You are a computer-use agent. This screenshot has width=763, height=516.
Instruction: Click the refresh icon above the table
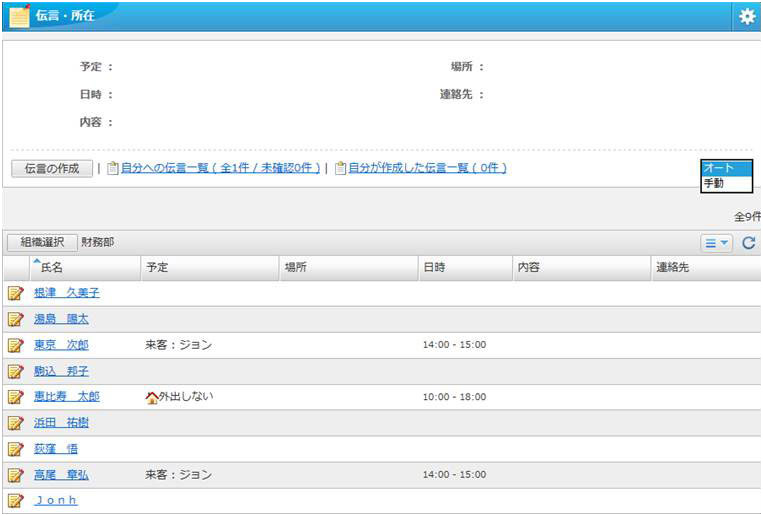(x=748, y=243)
